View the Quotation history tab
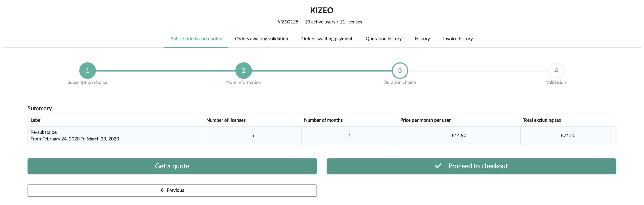This screenshot has height=205, width=644. (x=383, y=39)
